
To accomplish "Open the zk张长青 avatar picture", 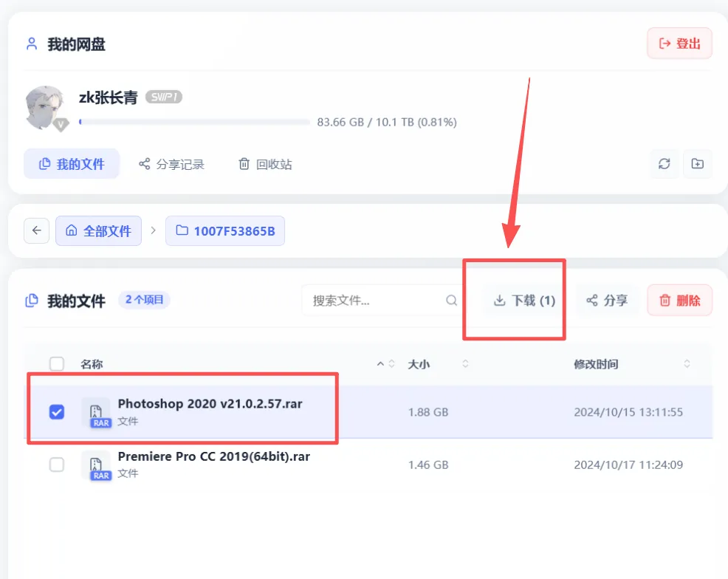I will [x=44, y=107].
